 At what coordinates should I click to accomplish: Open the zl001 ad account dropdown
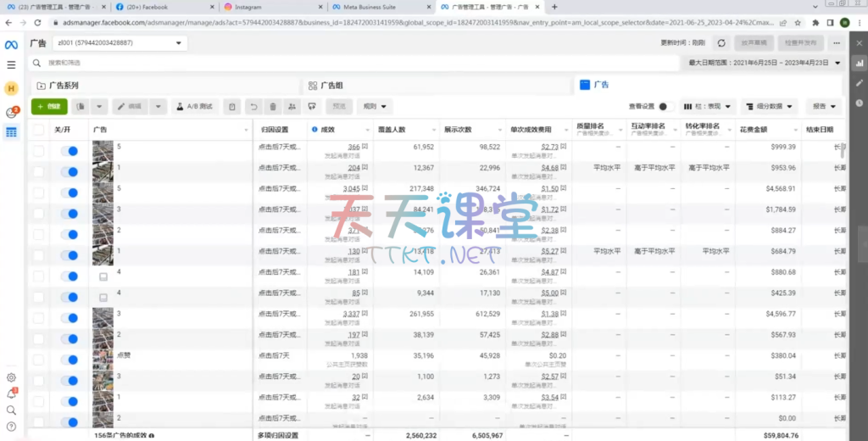[x=120, y=42]
